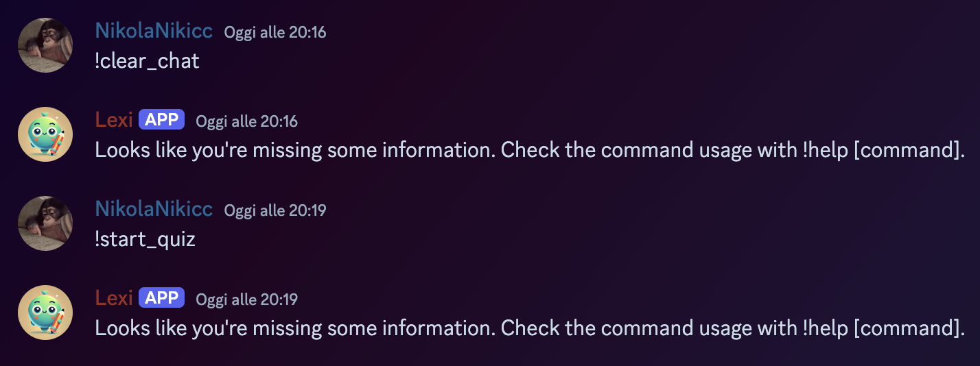
Task: Click the 20:19 timestamp on NikolaNikicc's message
Action: click(275, 210)
